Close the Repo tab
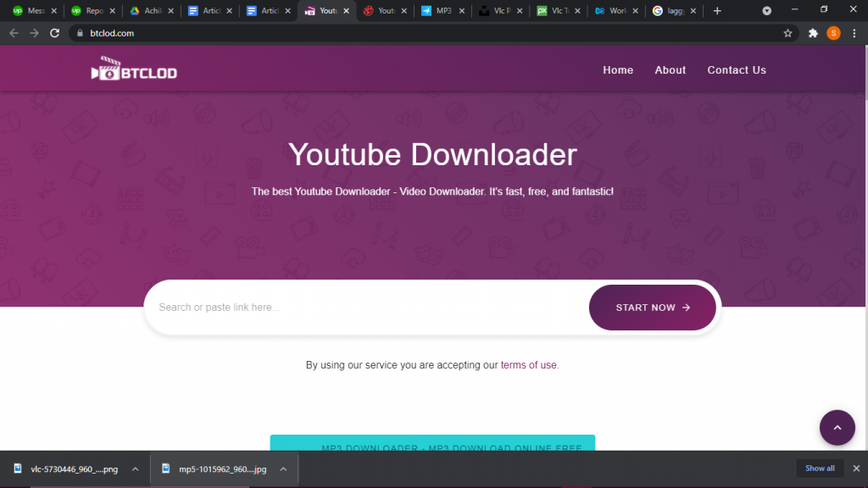 click(x=113, y=10)
